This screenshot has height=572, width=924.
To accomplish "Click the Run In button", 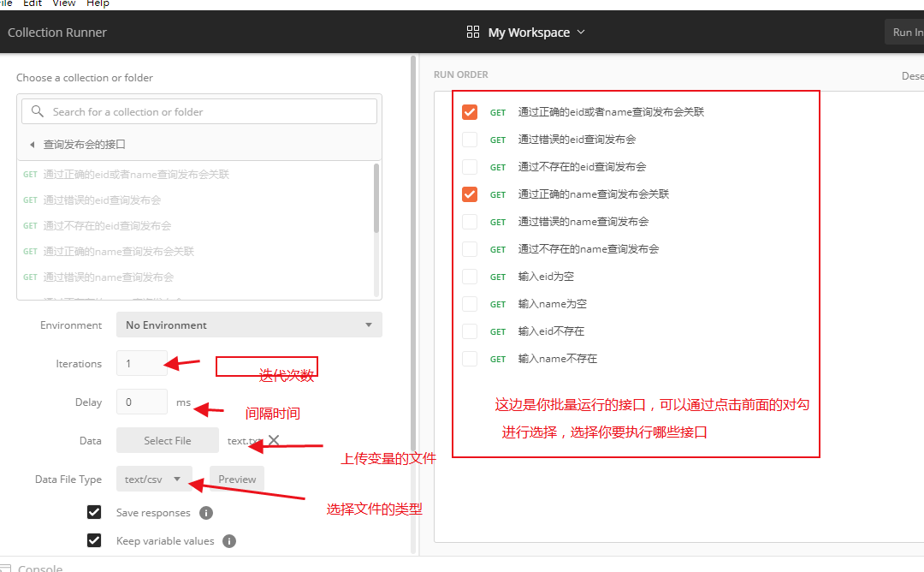I will click(x=904, y=33).
